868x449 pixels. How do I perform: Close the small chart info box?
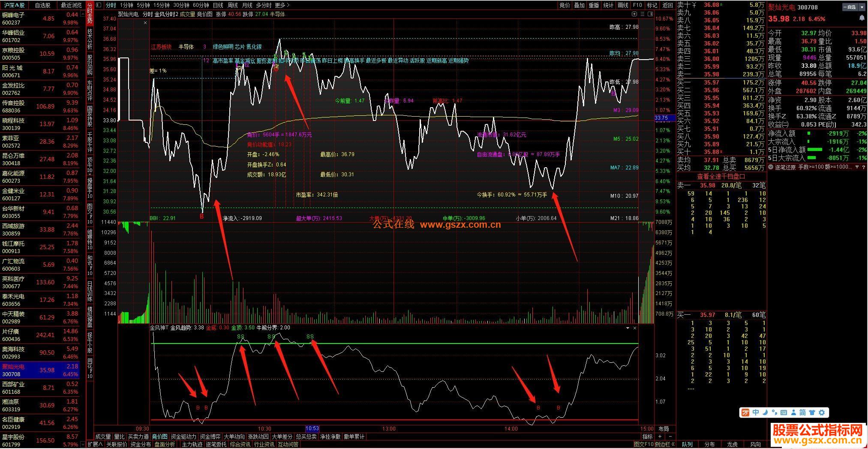point(145,23)
